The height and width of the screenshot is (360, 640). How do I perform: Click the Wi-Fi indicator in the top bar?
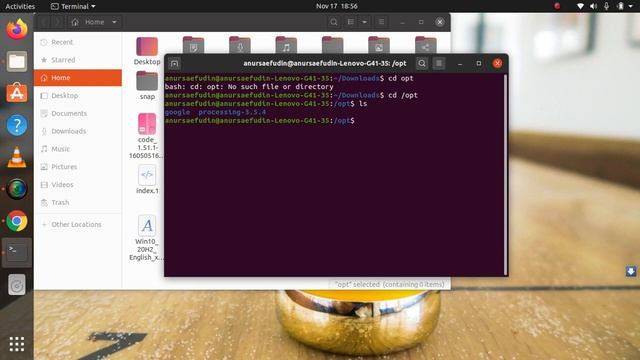[x=580, y=6]
